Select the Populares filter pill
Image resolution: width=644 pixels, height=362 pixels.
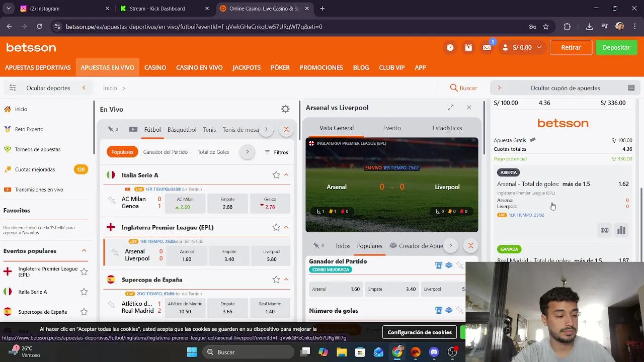coord(122,152)
